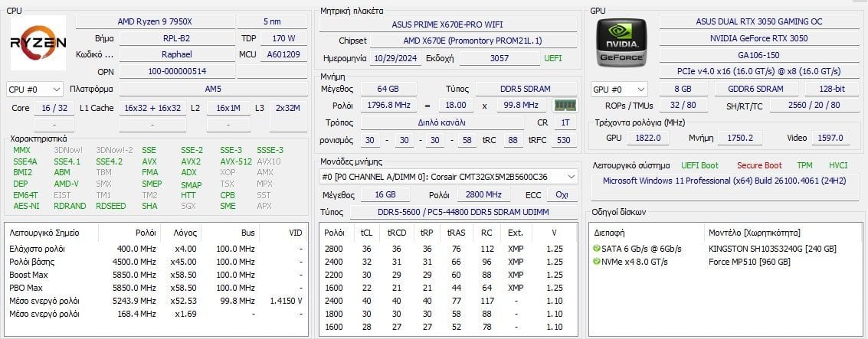Click the 8 GB video memory field
This screenshot has height=339, width=868.
(683, 89)
